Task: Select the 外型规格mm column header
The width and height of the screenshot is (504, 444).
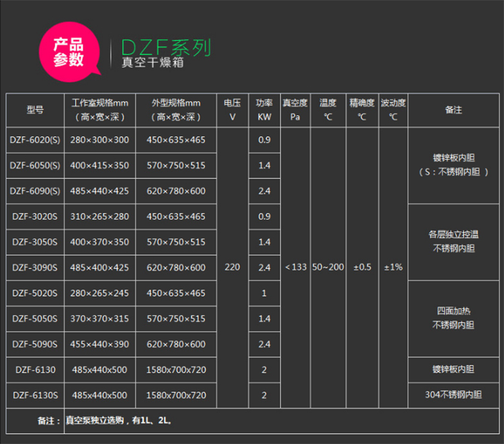Action: click(175, 109)
